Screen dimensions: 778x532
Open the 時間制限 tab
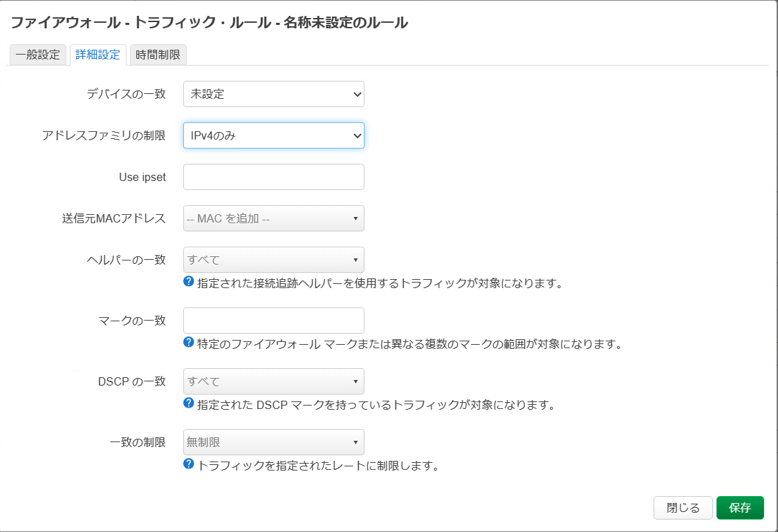[x=158, y=55]
